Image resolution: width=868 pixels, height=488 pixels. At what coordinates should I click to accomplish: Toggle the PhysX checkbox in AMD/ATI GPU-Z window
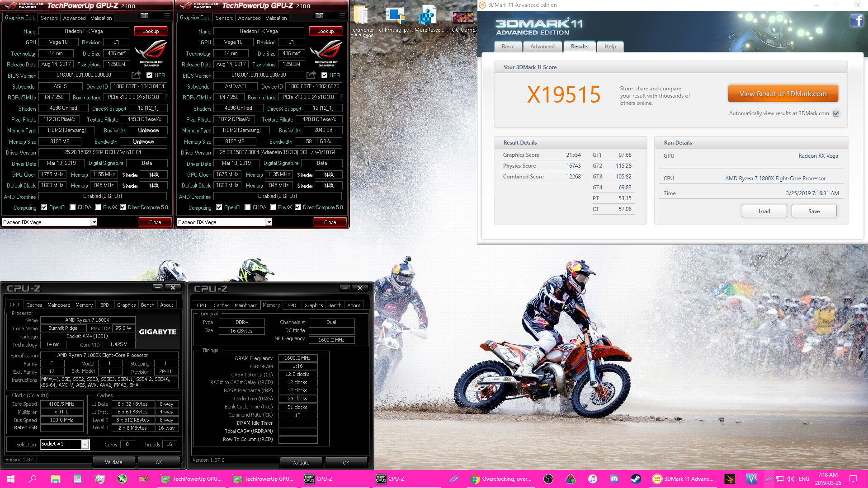point(273,207)
